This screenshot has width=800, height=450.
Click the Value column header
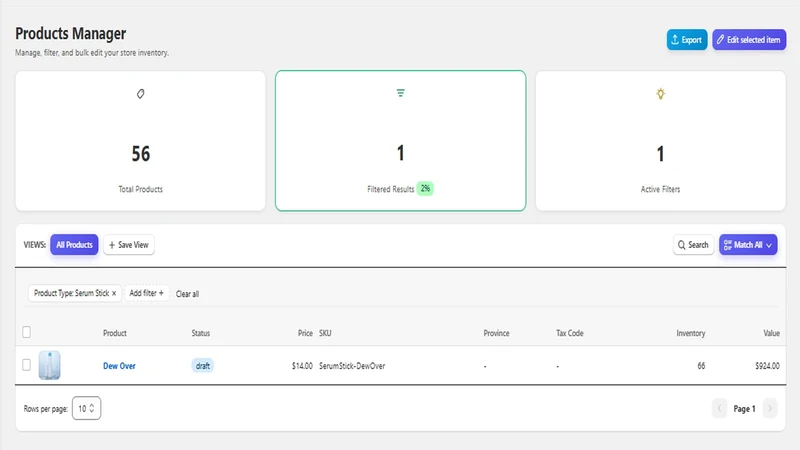771,333
